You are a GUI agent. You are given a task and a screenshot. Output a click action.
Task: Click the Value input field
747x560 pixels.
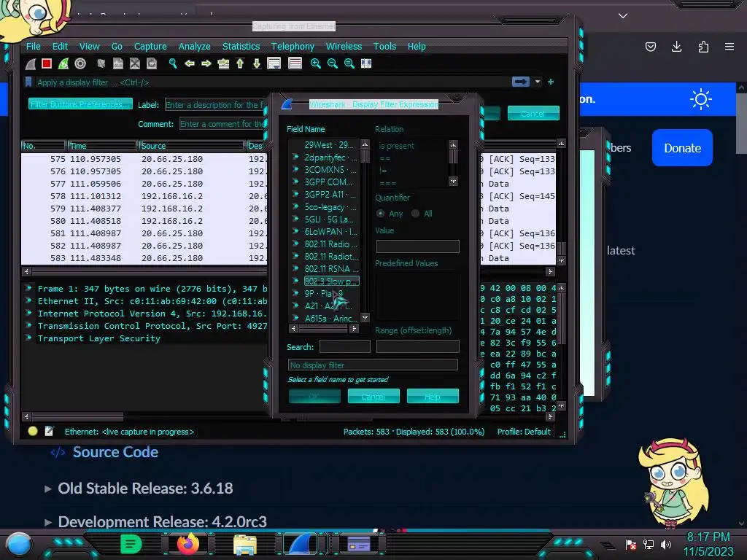(x=418, y=246)
